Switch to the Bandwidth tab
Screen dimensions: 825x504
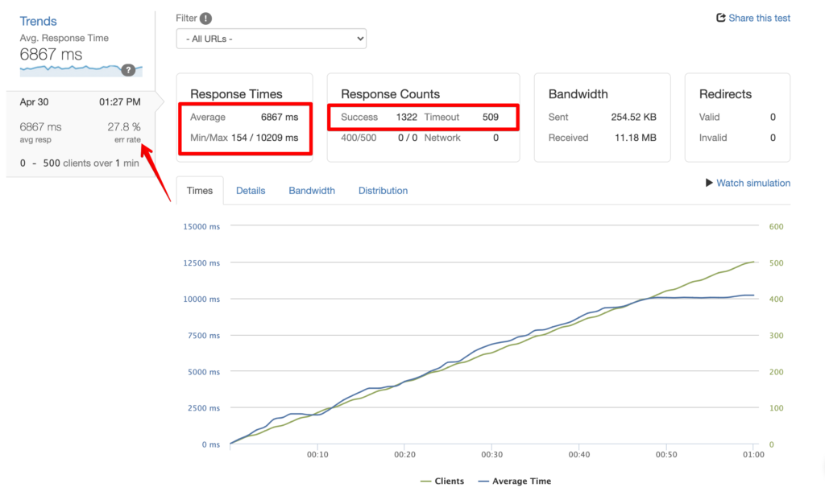(x=312, y=190)
